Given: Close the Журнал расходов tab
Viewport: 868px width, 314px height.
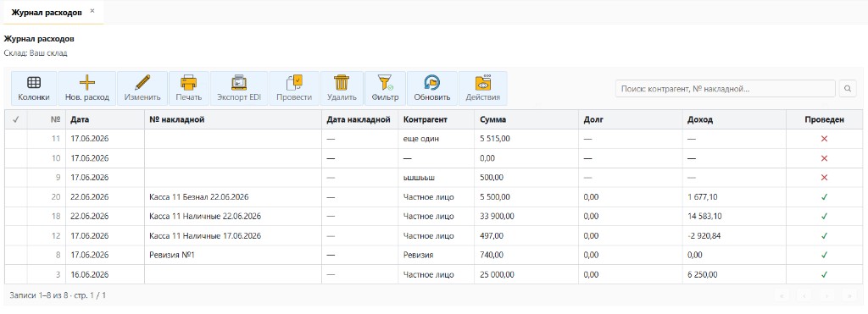Looking at the screenshot, I should coord(92,11).
